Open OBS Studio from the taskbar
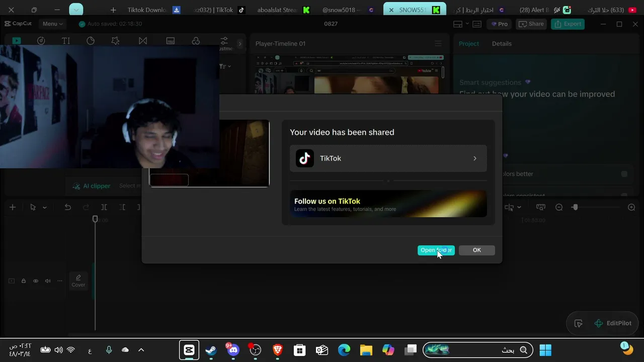The image size is (644, 362). pyautogui.click(x=255, y=350)
